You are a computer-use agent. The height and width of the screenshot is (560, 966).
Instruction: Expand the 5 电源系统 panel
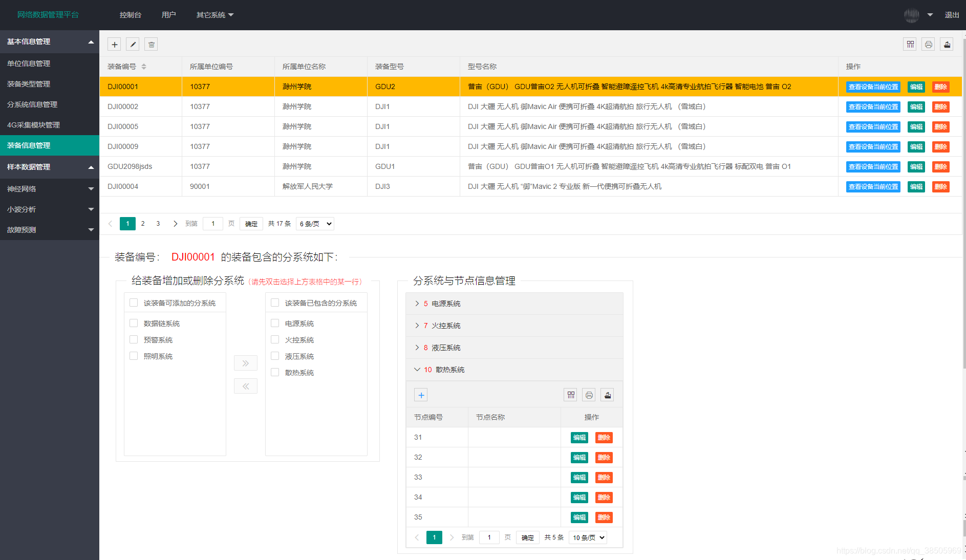coord(514,304)
